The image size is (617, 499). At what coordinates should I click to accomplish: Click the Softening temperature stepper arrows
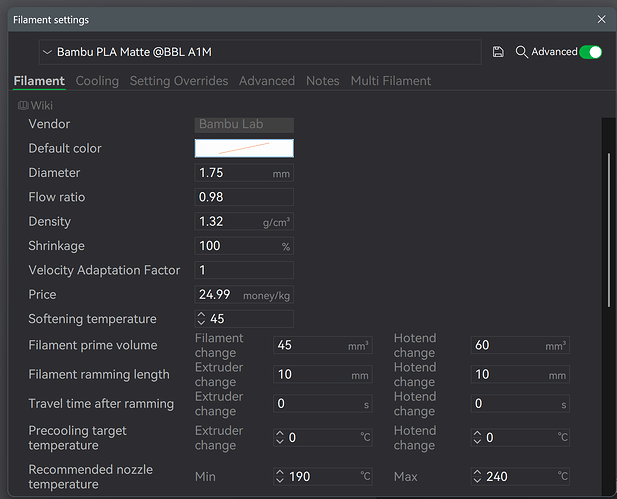(x=201, y=319)
